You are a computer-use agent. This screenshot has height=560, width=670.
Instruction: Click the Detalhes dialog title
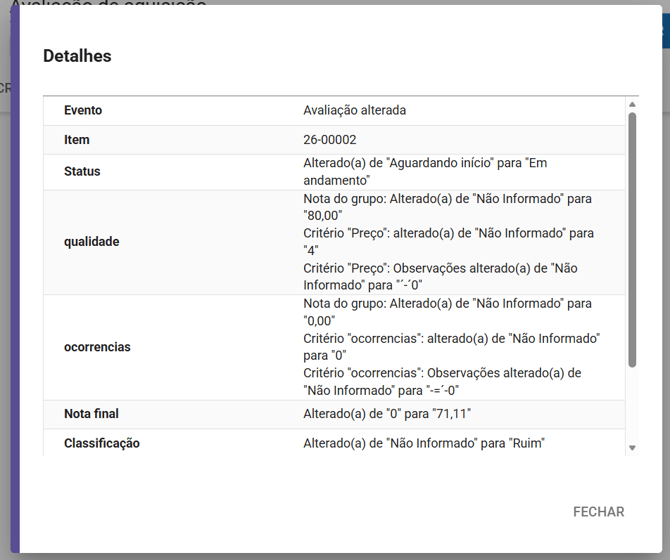tap(77, 56)
